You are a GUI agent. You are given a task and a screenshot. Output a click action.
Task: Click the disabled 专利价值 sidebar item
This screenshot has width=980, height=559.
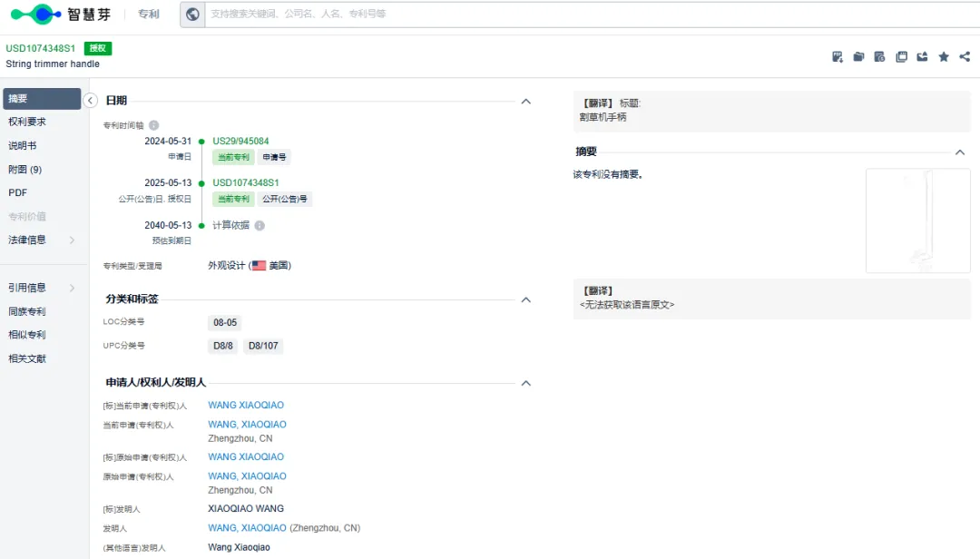click(27, 216)
